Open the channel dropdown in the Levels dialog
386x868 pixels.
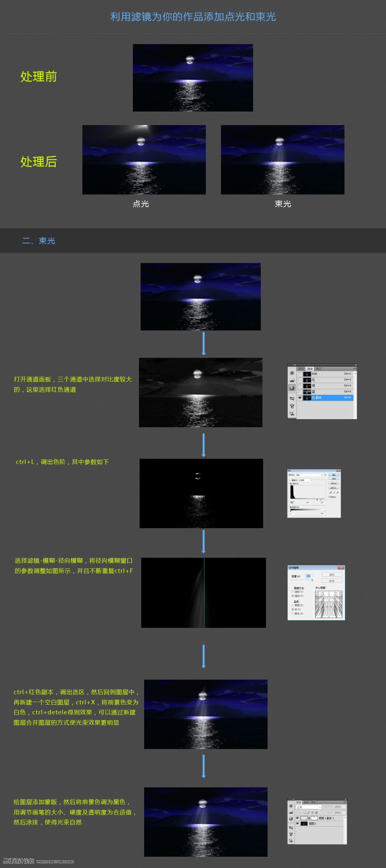[x=305, y=480]
